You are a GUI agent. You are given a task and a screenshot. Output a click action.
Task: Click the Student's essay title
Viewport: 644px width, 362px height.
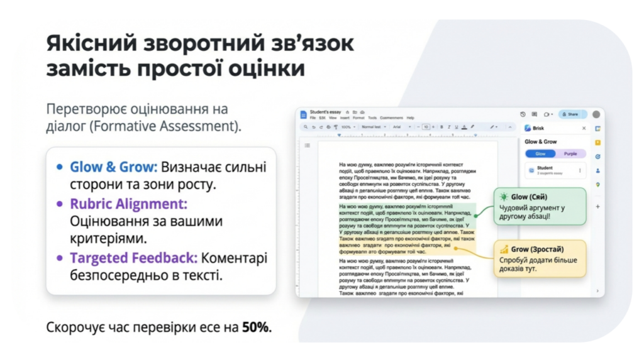point(325,112)
